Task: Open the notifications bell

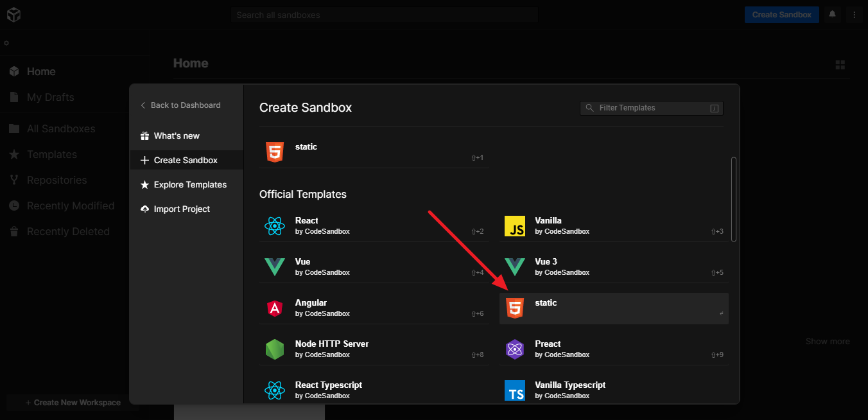Action: (x=833, y=14)
